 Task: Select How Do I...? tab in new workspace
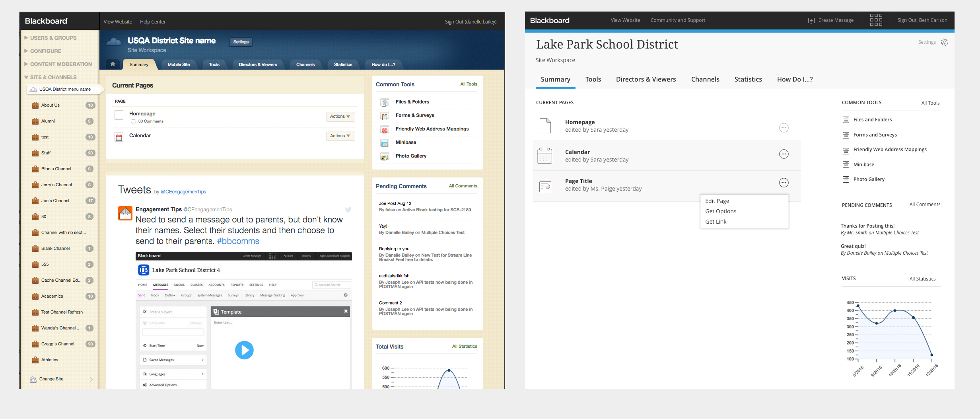pyautogui.click(x=795, y=79)
